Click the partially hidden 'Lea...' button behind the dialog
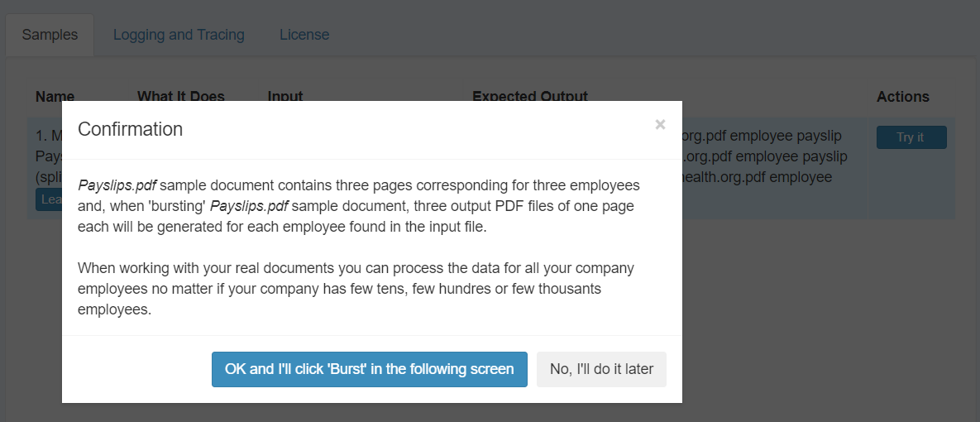Image resolution: width=980 pixels, height=422 pixels. pos(49,199)
